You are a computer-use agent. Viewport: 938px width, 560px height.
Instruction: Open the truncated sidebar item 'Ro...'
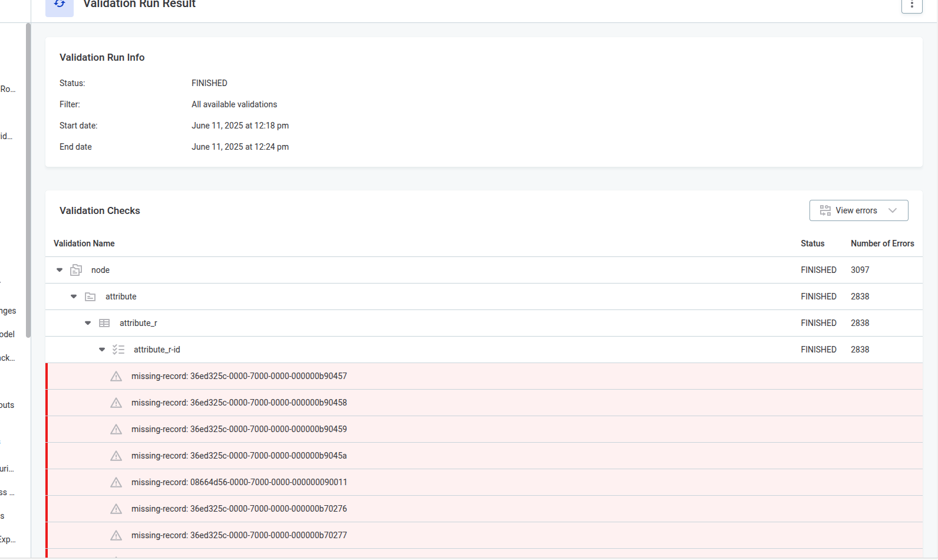click(x=8, y=89)
